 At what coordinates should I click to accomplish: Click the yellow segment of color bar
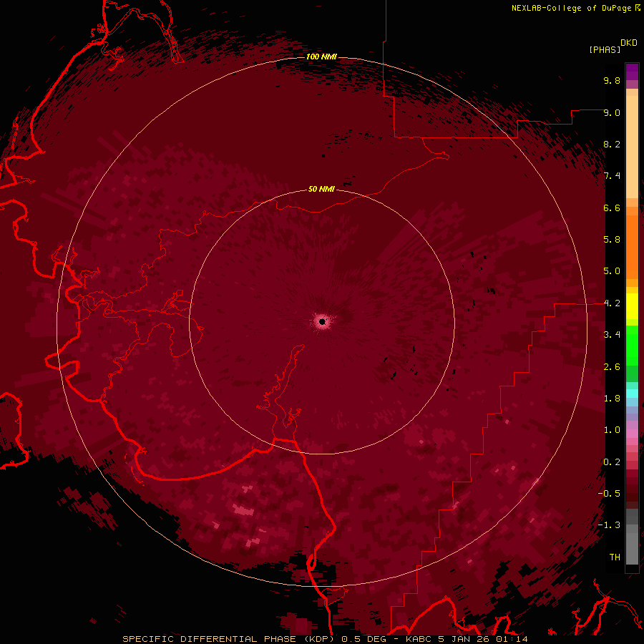[x=632, y=306]
